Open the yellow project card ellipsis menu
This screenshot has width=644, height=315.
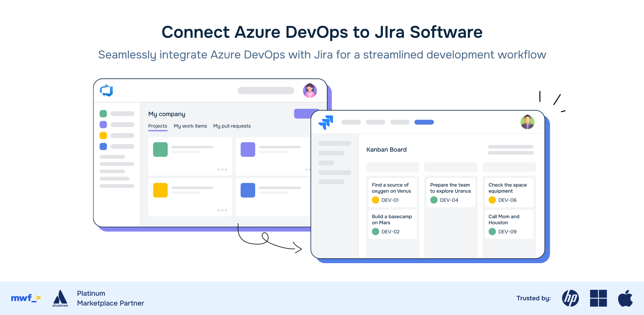click(x=223, y=210)
